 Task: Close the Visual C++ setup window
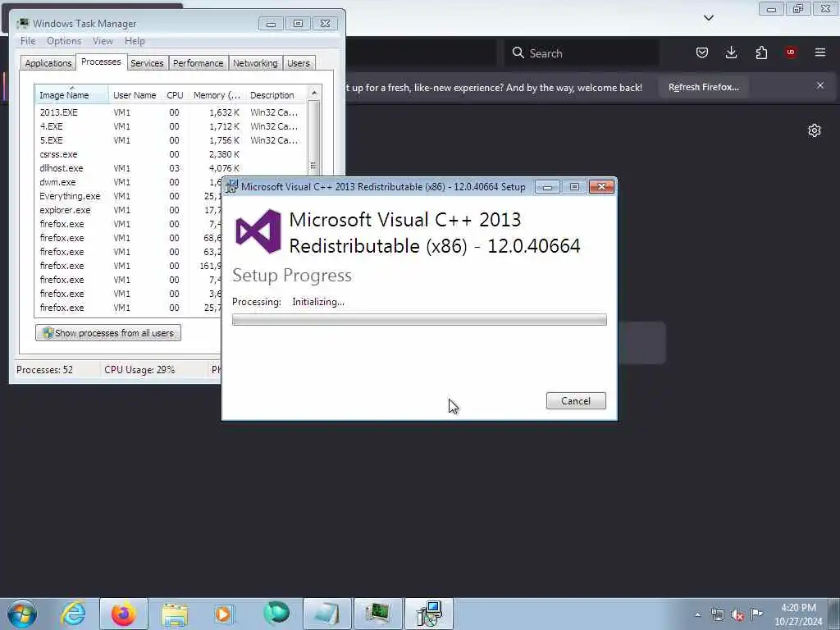(601, 186)
